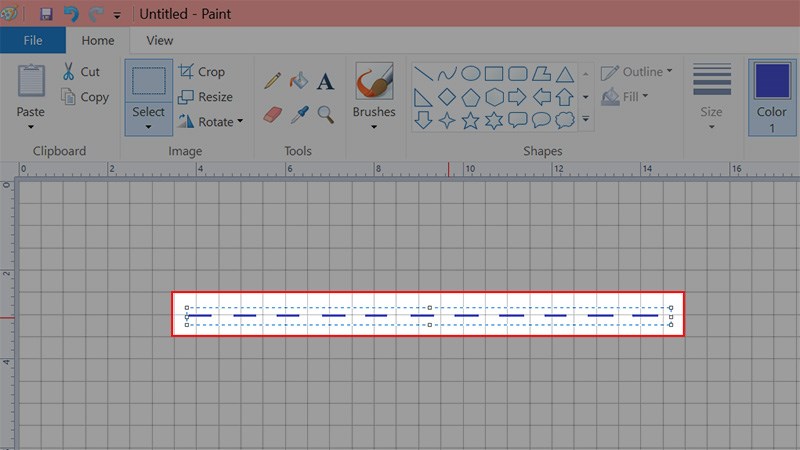
Task: Select the Oval shape
Action: pos(470,73)
